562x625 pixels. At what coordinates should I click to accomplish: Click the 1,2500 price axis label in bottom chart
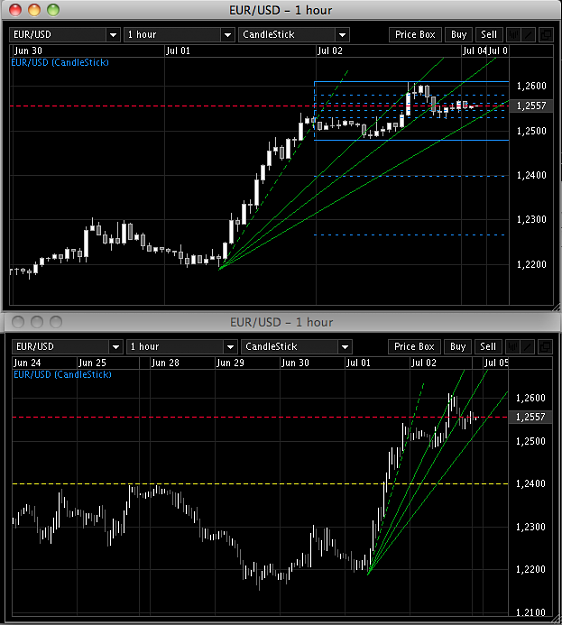pyautogui.click(x=531, y=441)
